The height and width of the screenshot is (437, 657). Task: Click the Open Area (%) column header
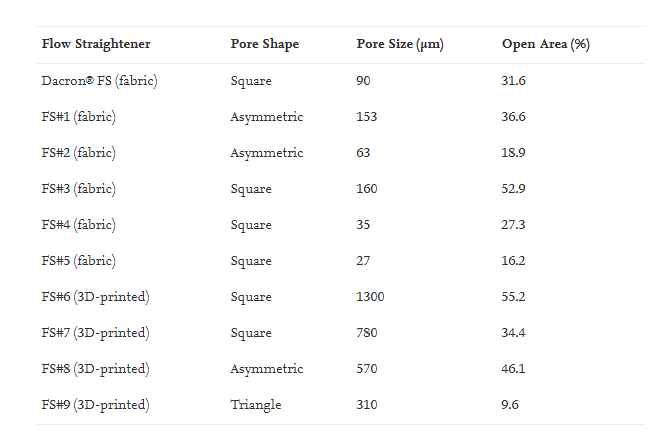pyautogui.click(x=545, y=45)
